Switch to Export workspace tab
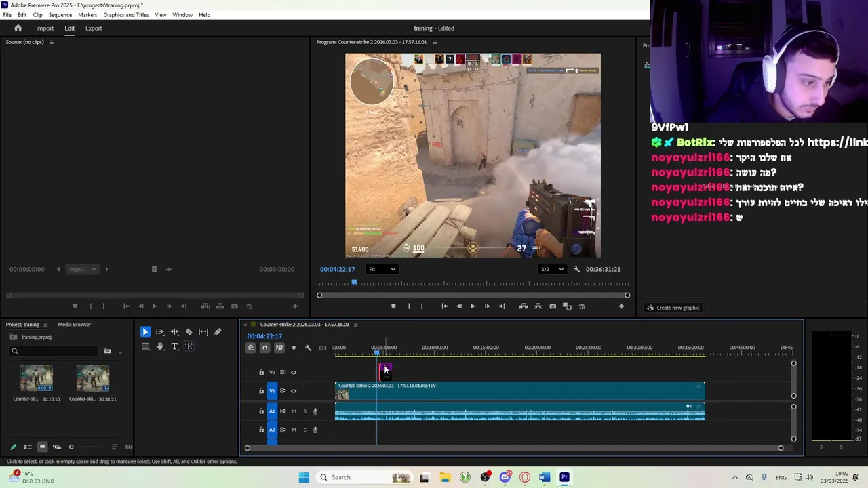The image size is (868, 488). coord(94,28)
